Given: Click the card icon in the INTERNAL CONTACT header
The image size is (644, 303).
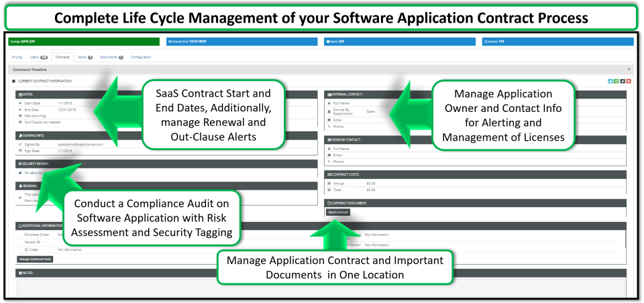Looking at the screenshot, I should tap(329, 95).
